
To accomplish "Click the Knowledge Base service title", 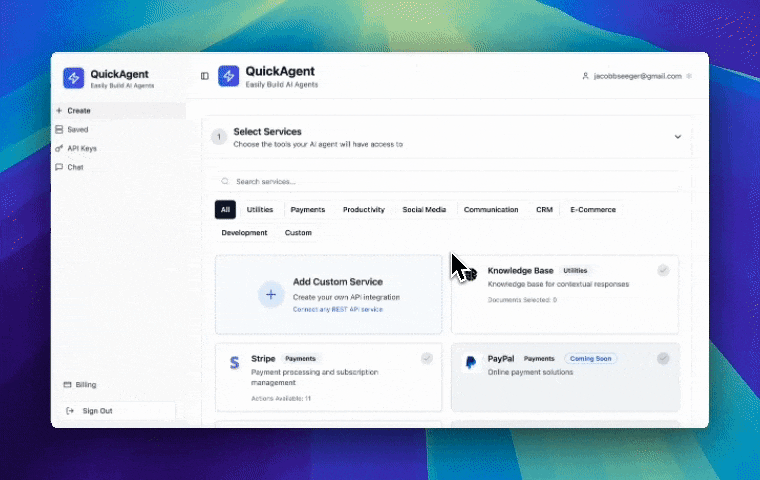I will coord(521,271).
